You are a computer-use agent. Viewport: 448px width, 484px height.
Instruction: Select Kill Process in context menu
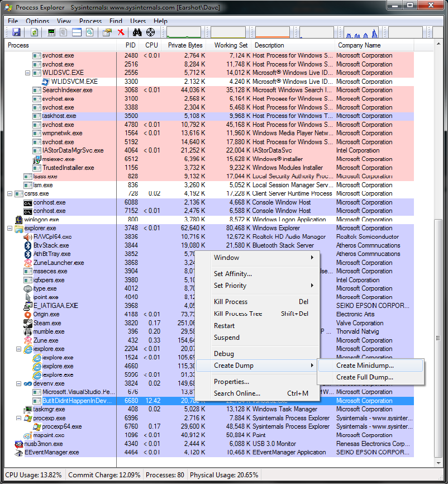point(258,302)
